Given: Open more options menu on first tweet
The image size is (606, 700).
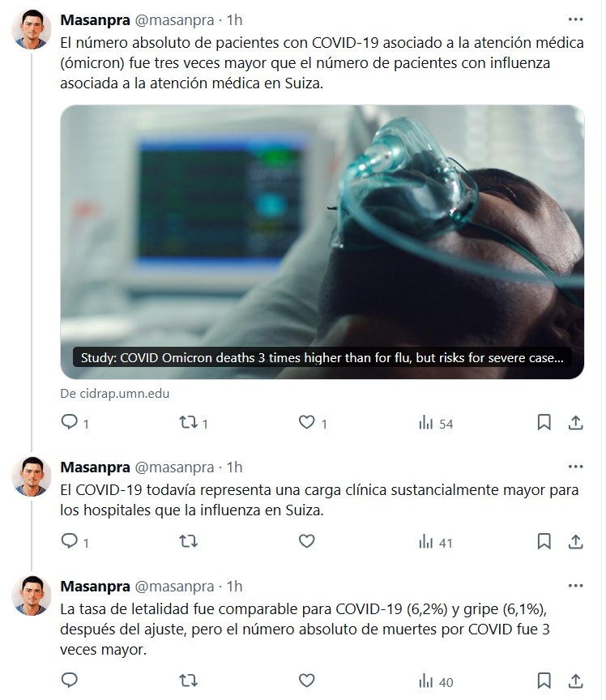Looking at the screenshot, I should [x=576, y=19].
